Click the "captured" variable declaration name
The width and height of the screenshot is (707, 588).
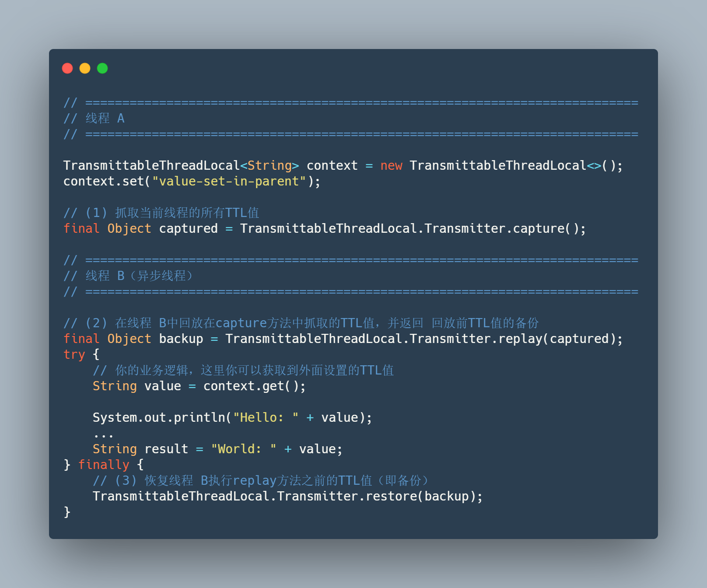click(x=188, y=228)
